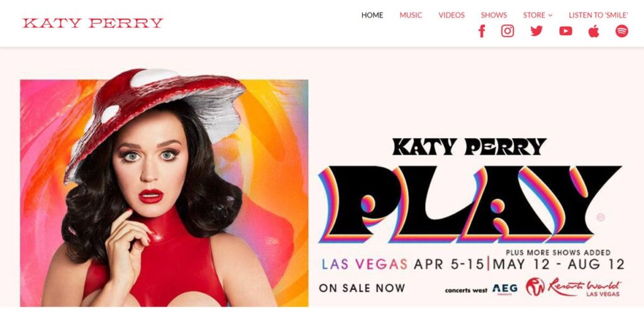Click the ON SALE NOW text

(x=362, y=288)
